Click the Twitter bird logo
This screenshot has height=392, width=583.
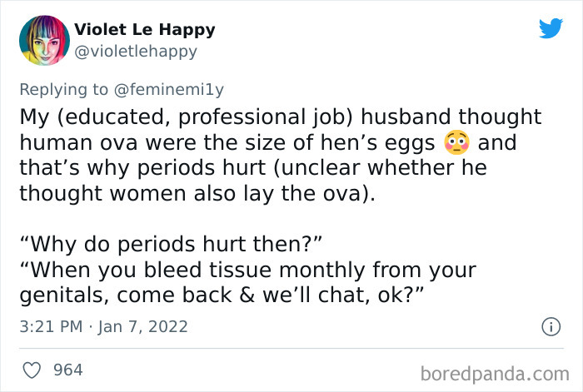tap(551, 28)
